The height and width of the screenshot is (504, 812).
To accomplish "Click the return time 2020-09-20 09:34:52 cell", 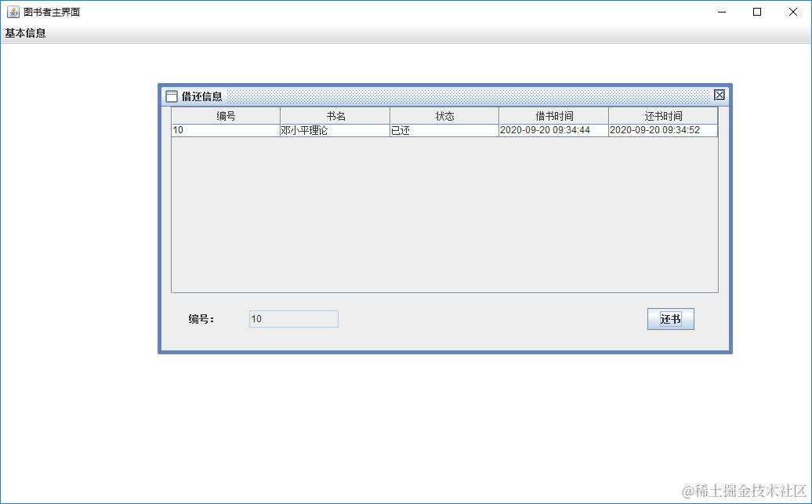I will point(662,130).
